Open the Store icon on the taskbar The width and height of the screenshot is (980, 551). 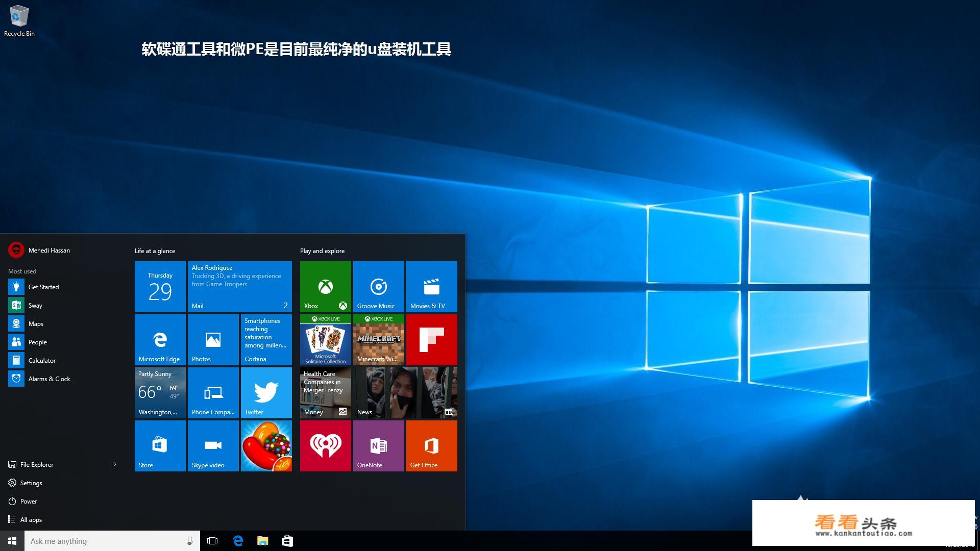pyautogui.click(x=287, y=541)
